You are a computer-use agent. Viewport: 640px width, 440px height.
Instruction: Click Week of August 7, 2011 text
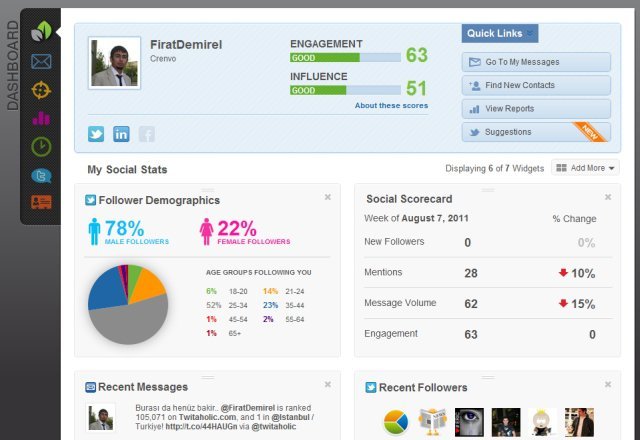[x=416, y=218]
